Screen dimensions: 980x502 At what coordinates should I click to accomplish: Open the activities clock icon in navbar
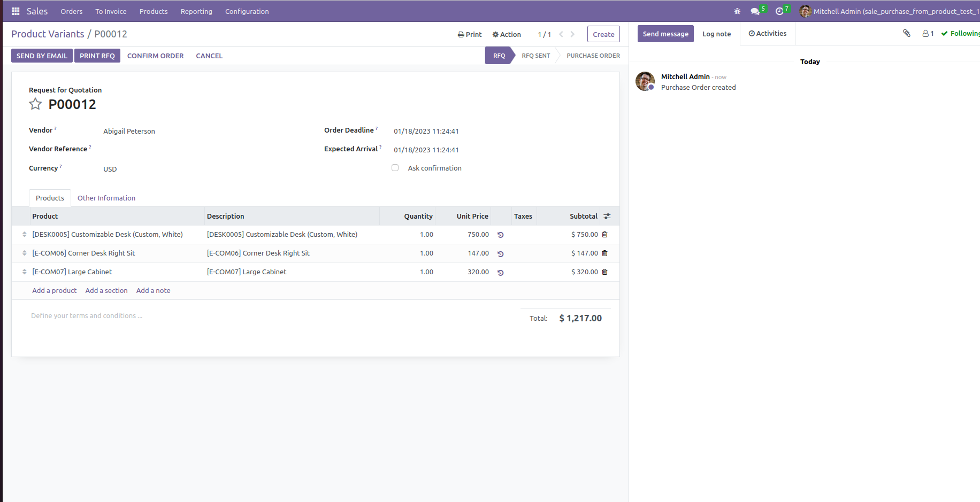point(779,11)
